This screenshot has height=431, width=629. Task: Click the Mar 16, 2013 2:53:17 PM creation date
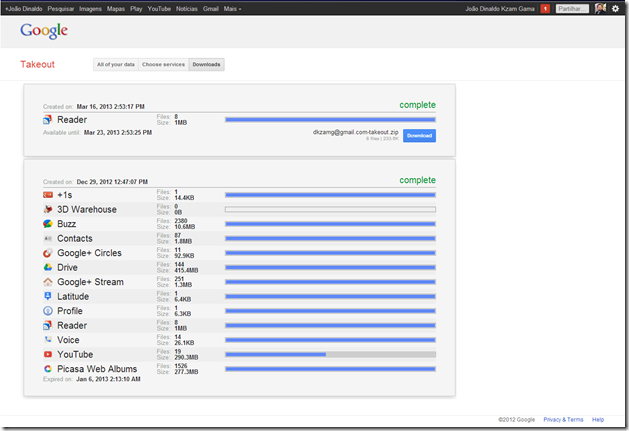(110, 107)
